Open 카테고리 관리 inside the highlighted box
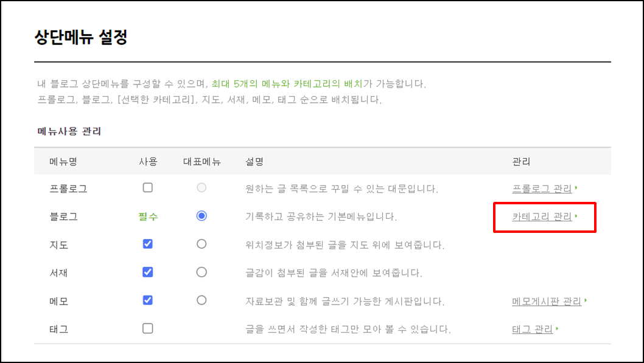Image resolution: width=644 pixels, height=363 pixels. [x=541, y=216]
